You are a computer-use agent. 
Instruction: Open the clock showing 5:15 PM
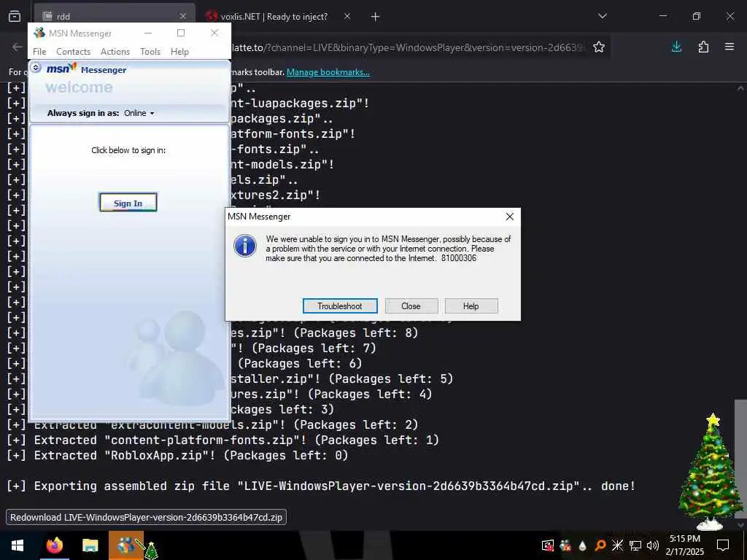684,545
